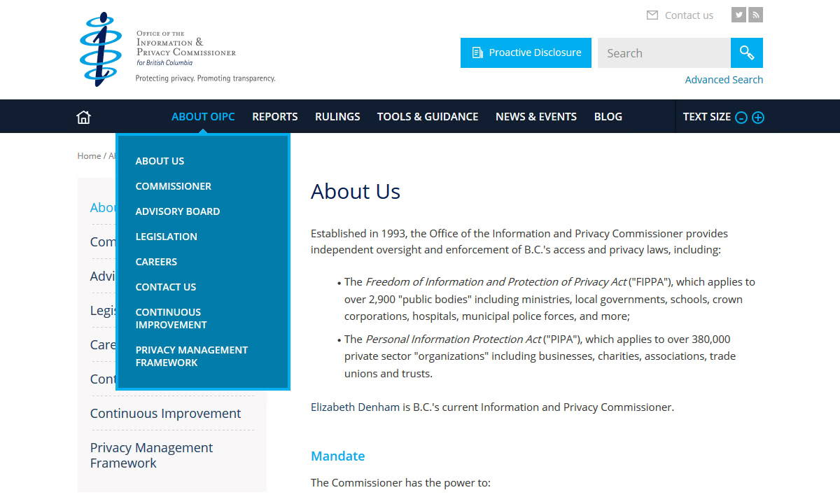Select CONTINUOUS IMPROVEMENT in dropdown menu

coord(171,318)
